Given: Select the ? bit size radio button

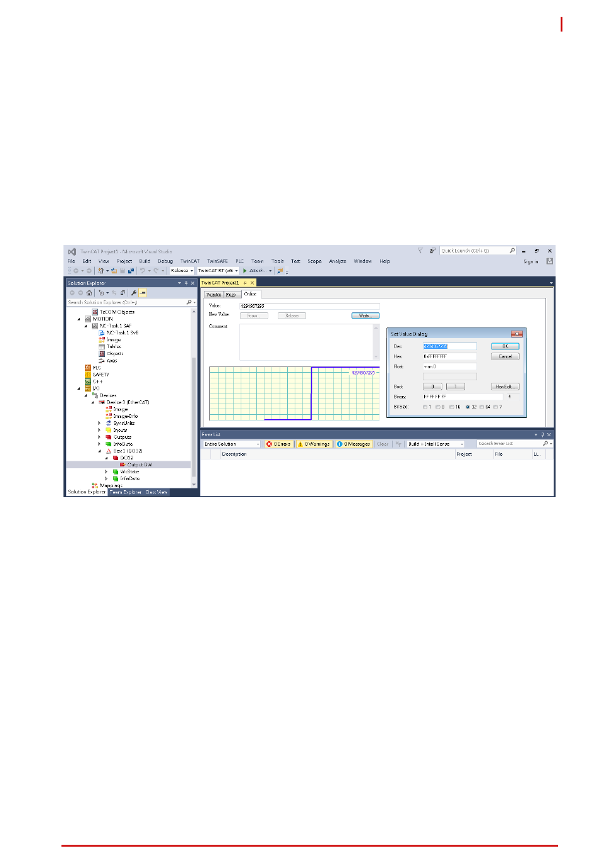Looking at the screenshot, I should pos(496,407).
